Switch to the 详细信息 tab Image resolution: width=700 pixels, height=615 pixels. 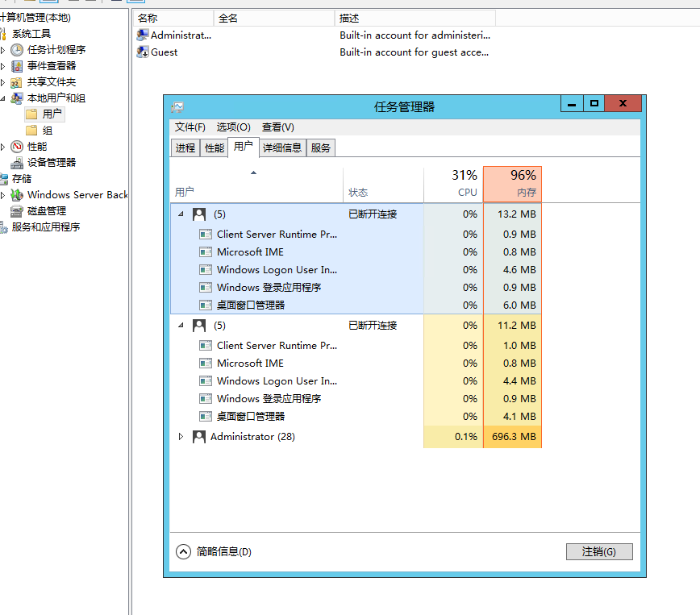[282, 148]
